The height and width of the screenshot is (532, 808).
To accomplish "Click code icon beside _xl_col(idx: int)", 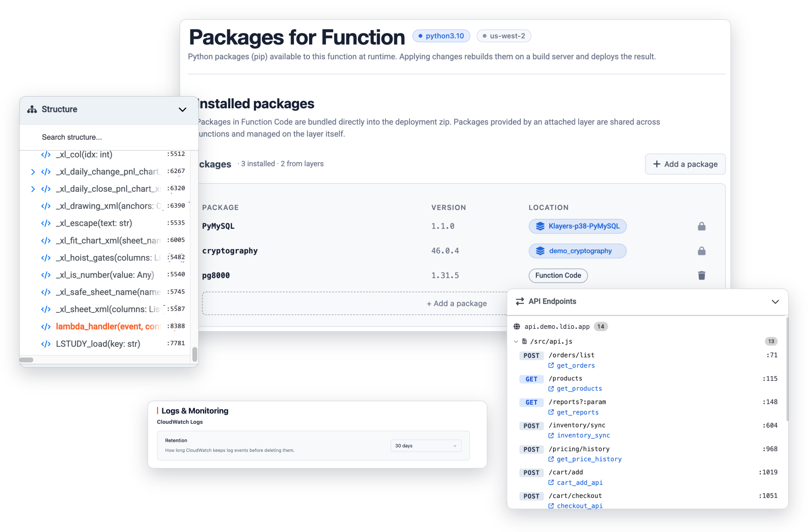I will tap(46, 154).
